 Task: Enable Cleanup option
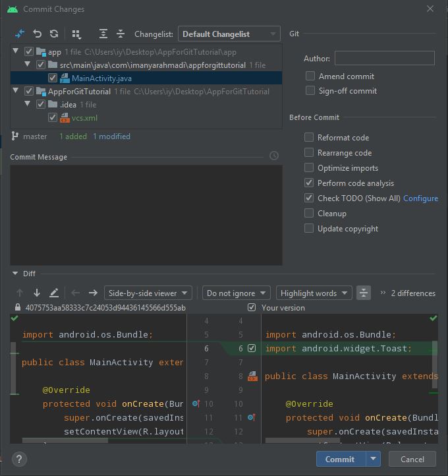tap(309, 213)
